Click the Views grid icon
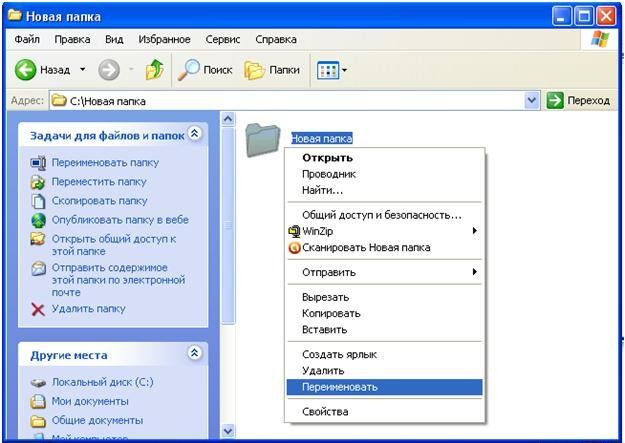 pos(328,71)
